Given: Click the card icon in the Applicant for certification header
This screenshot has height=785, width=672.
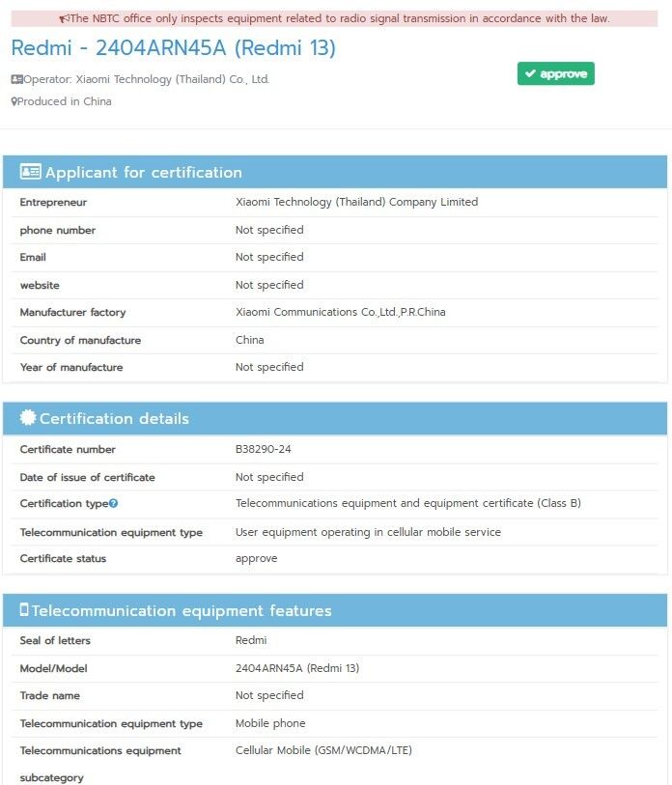Looking at the screenshot, I should point(31,172).
